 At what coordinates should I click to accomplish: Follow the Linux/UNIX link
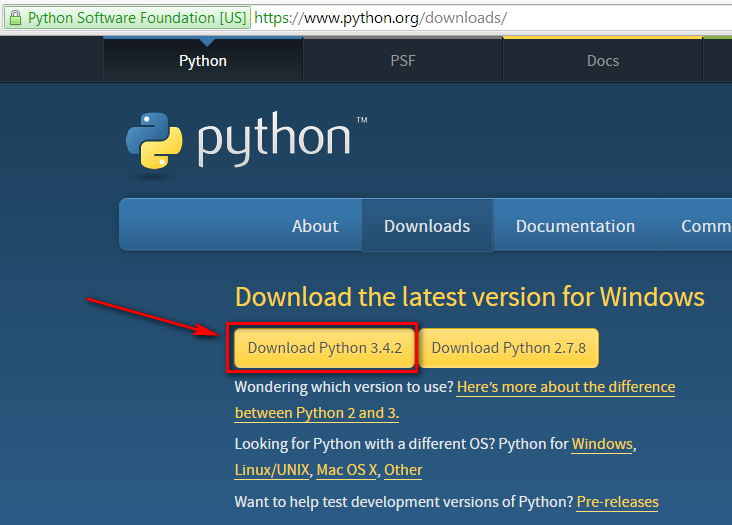272,470
